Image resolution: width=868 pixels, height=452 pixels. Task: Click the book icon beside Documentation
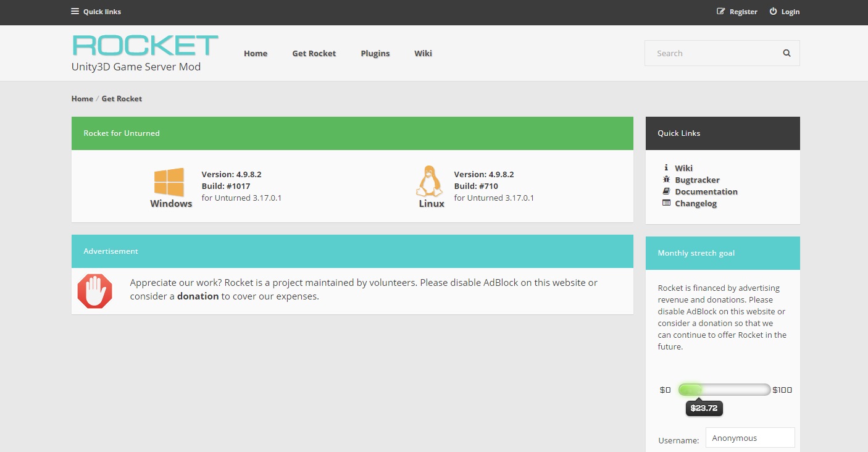(x=666, y=191)
